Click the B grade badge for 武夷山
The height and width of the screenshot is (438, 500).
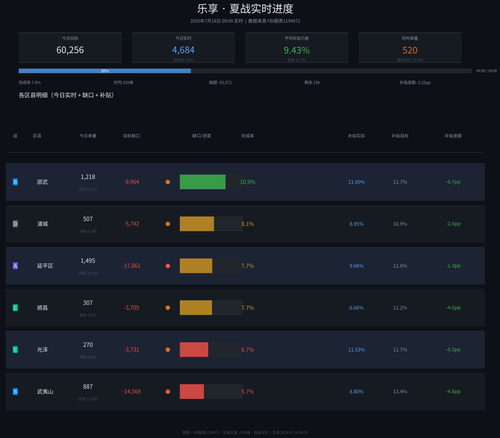point(15,391)
